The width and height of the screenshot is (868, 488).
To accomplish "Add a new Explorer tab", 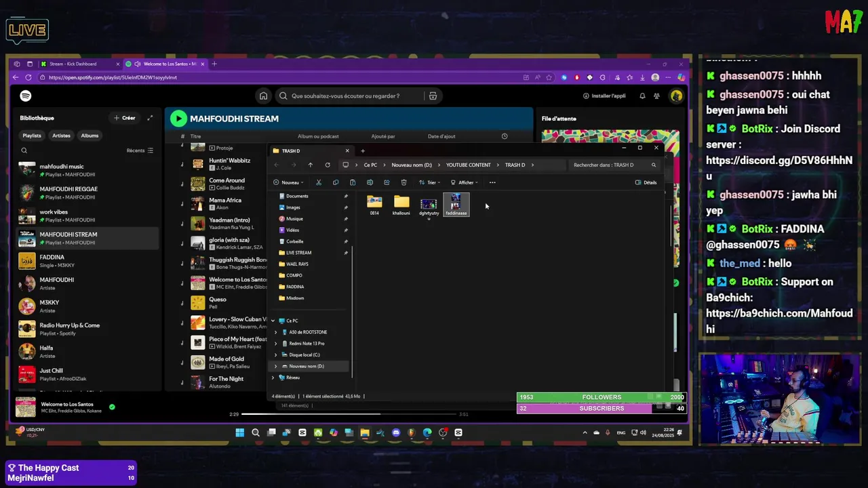I will [363, 150].
